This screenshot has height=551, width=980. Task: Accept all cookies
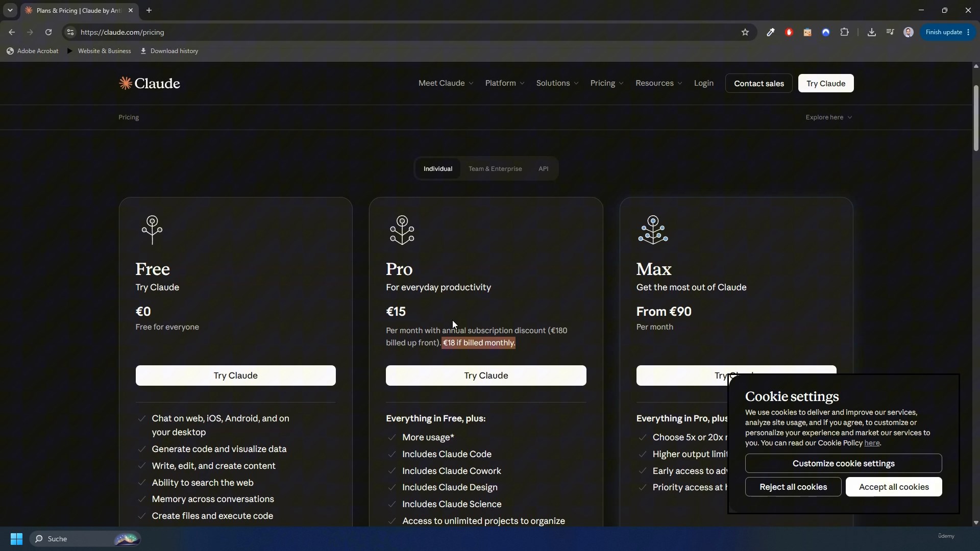(894, 487)
